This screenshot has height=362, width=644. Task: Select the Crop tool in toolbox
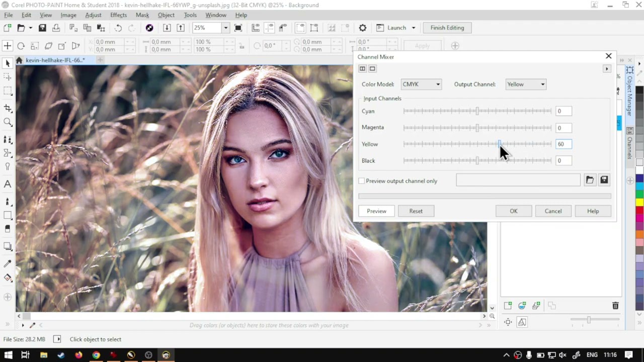8,108
